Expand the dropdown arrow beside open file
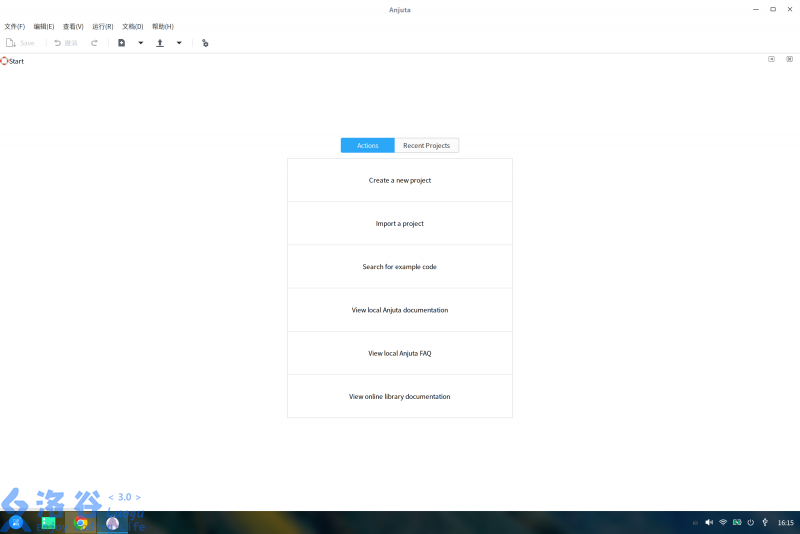Image resolution: width=800 pixels, height=534 pixels. pos(179,43)
